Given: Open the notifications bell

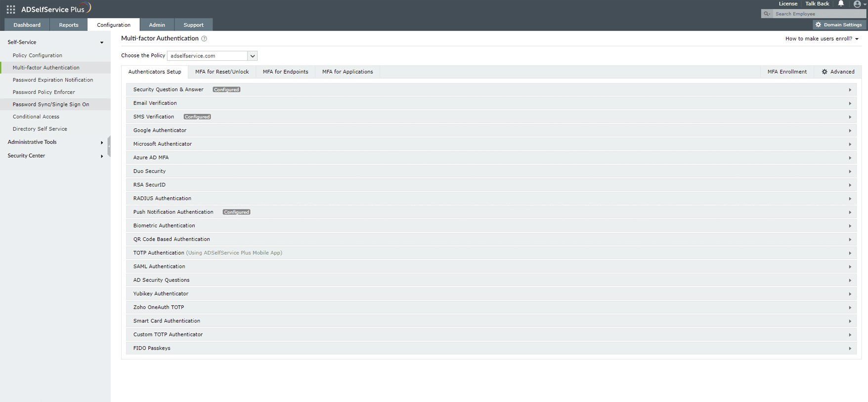Looking at the screenshot, I should 841,3.
